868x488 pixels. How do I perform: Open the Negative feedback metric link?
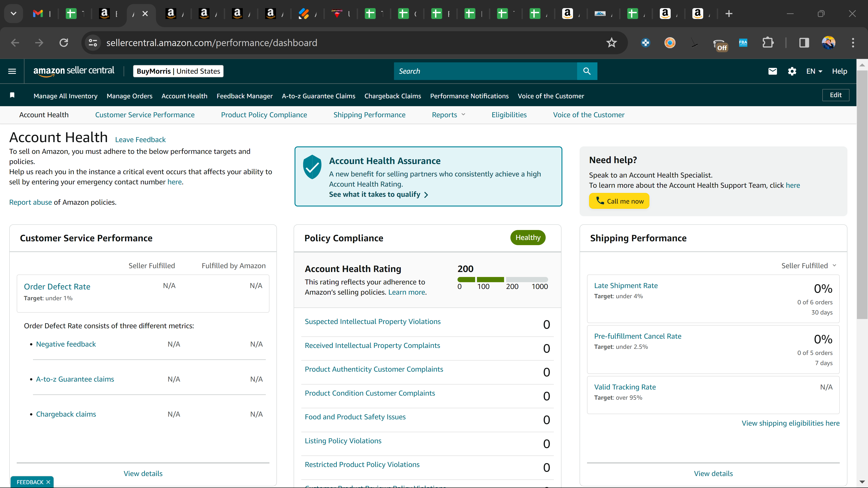[66, 344]
